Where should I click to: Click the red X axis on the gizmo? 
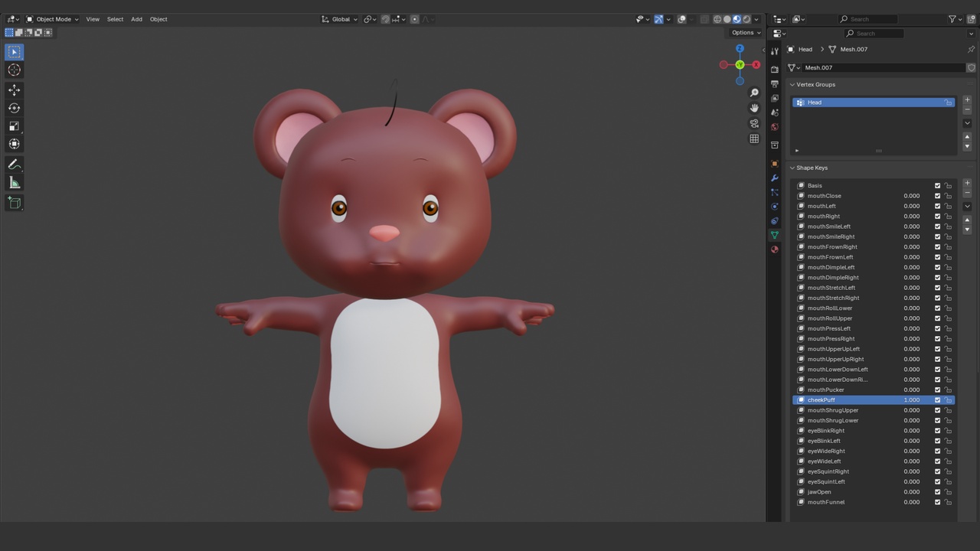coord(756,65)
